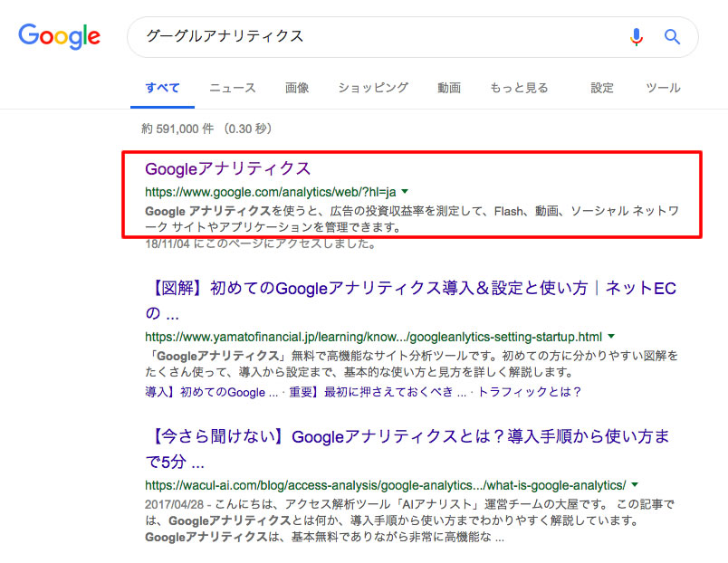This screenshot has width=728, height=563.
Task: Click inside the search query field
Action: coord(362,37)
